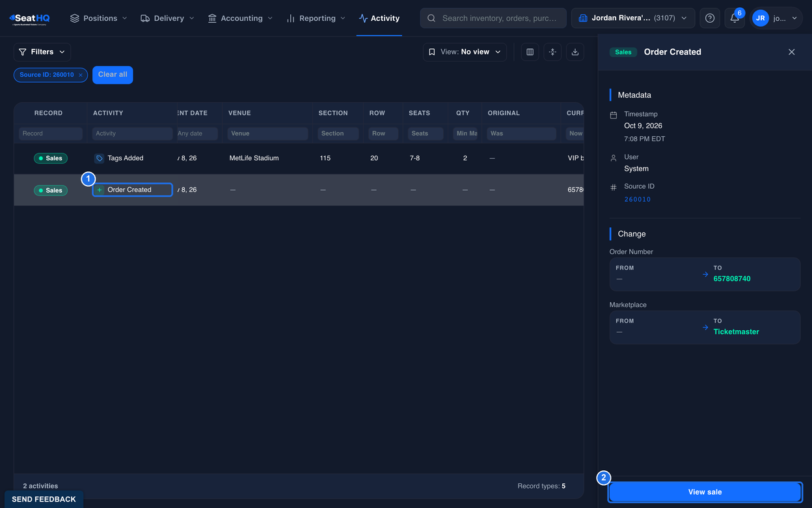The height and width of the screenshot is (508, 812).
Task: Click the SeatHQ logo
Action: point(29,19)
